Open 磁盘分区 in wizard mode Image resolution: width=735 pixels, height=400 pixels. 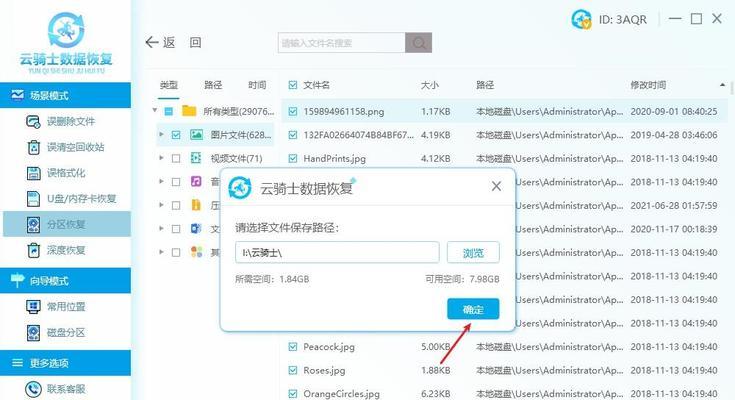pos(67,332)
